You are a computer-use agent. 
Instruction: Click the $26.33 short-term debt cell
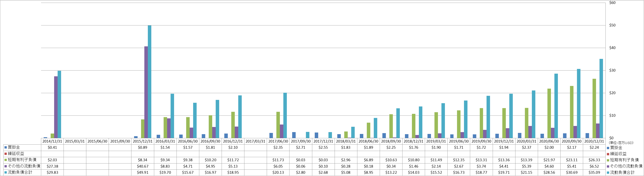(x=594, y=160)
